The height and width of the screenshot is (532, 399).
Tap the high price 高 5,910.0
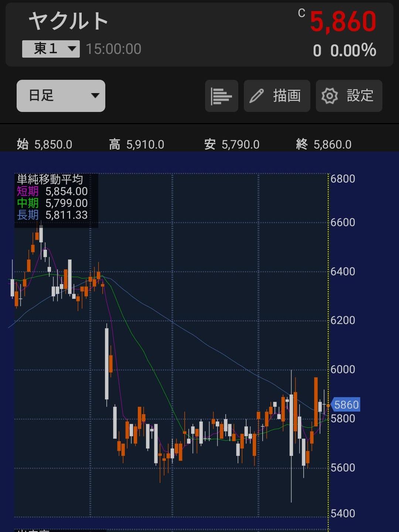(x=137, y=144)
